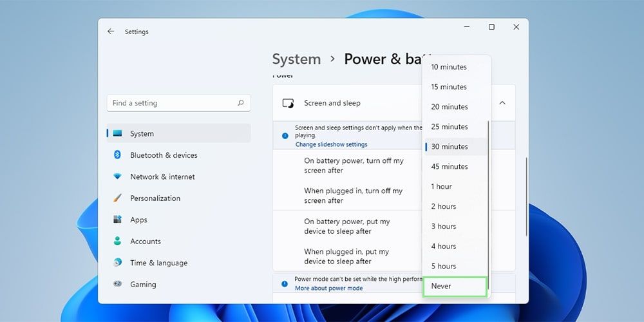Click 'When plugged in, turn off my screen after'
The height and width of the screenshot is (322, 644).
pos(353,196)
